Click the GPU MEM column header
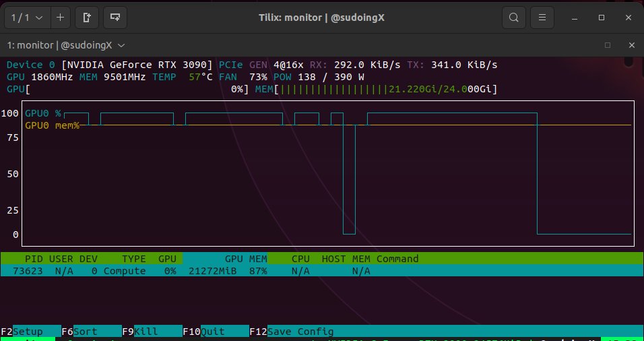 point(246,259)
